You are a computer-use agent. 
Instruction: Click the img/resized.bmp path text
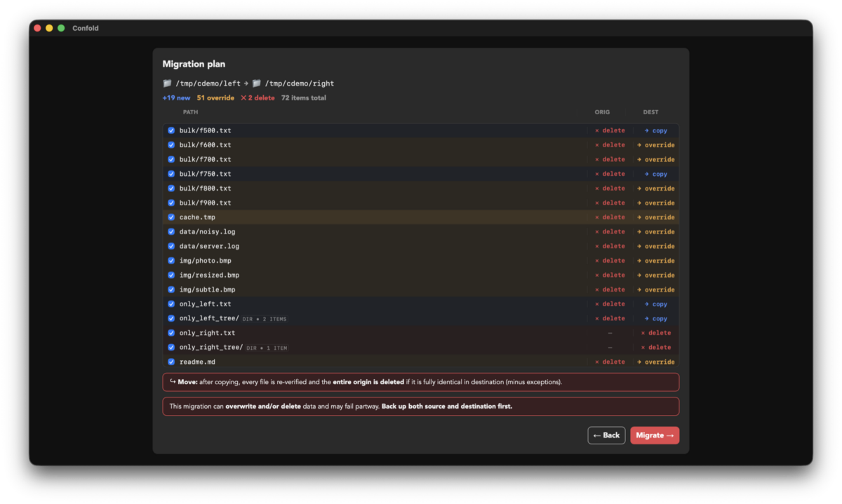(x=209, y=275)
